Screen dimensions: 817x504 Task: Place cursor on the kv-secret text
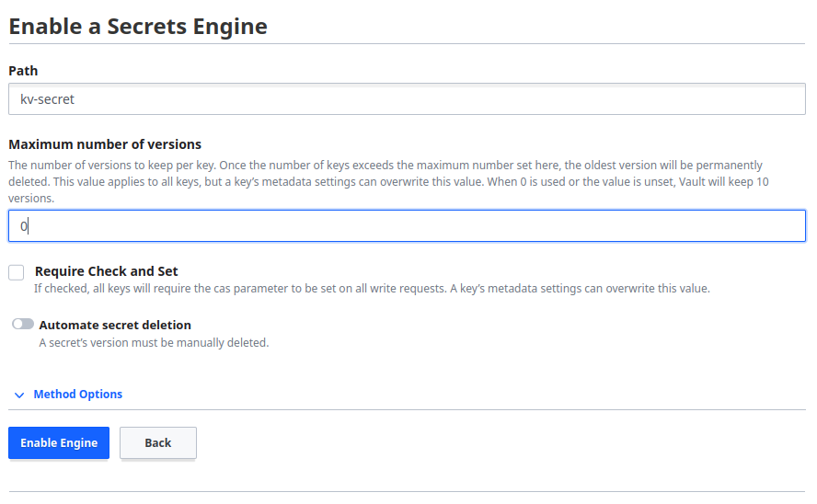click(x=47, y=99)
